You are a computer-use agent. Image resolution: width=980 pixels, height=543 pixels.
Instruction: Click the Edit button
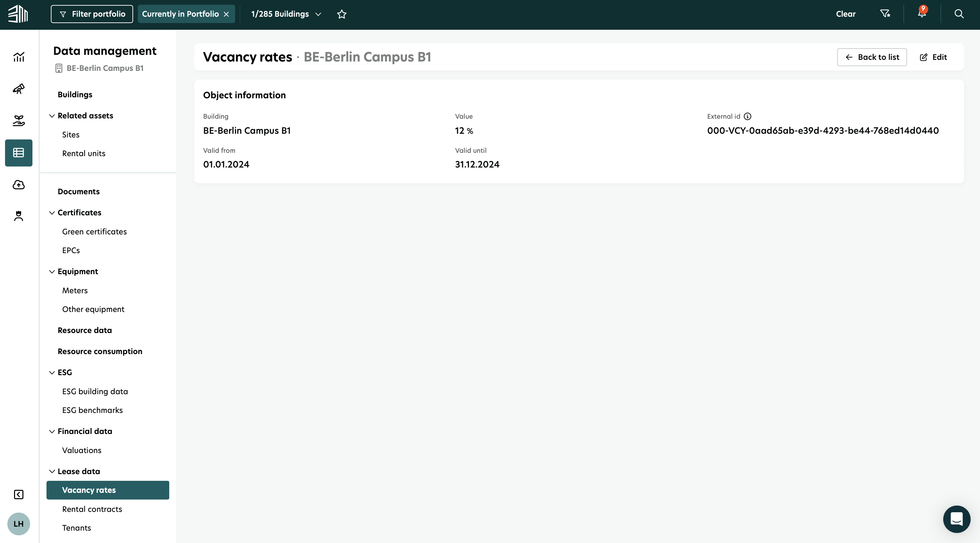[x=933, y=57]
